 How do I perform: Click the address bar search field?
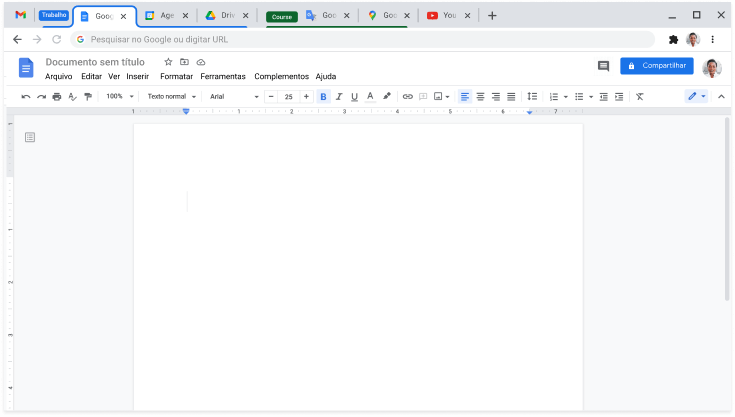(x=362, y=39)
